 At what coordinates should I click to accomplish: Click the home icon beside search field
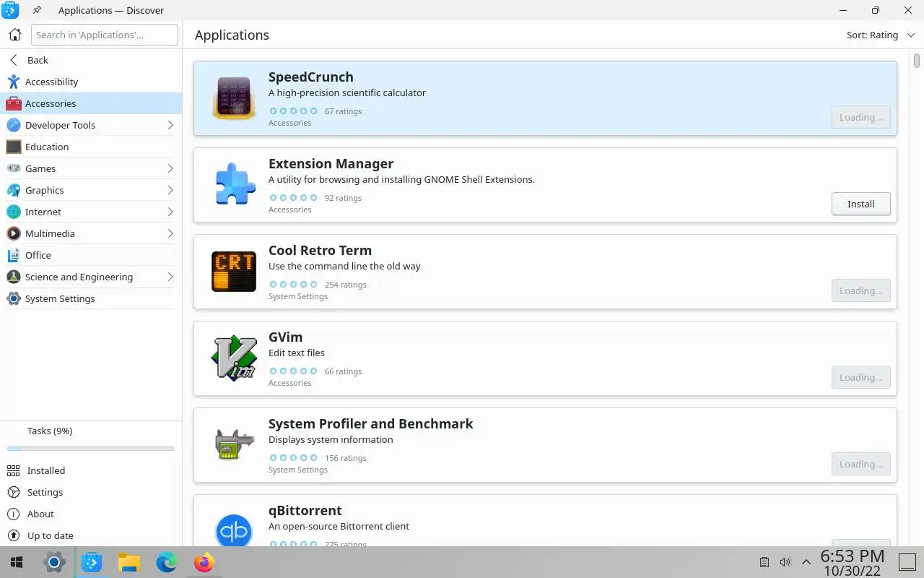[x=15, y=35]
